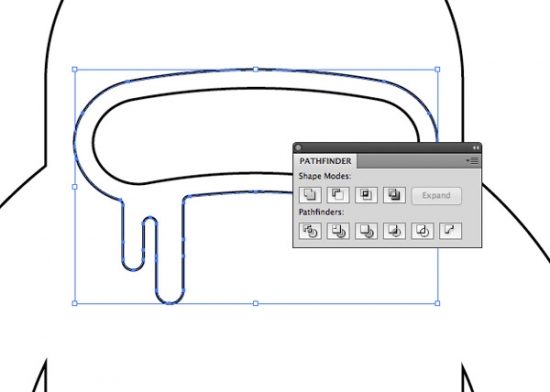Click the top-right bounding box handle
The width and height of the screenshot is (550, 392).
(x=437, y=69)
